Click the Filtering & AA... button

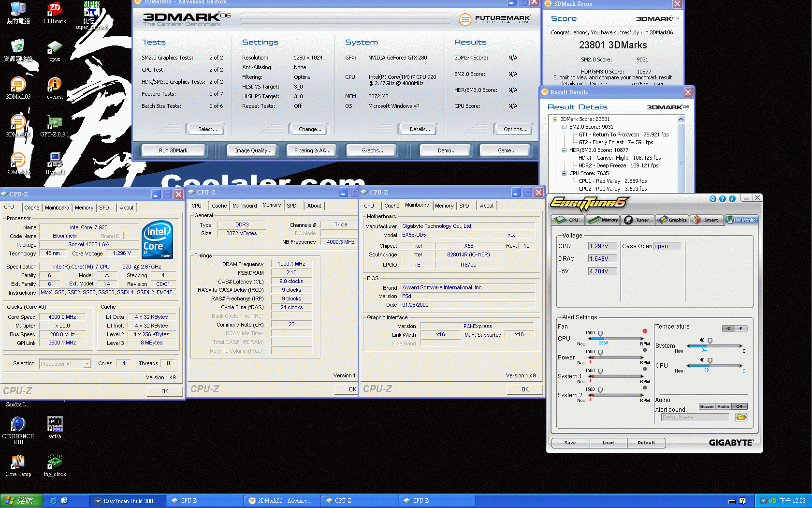pos(312,150)
